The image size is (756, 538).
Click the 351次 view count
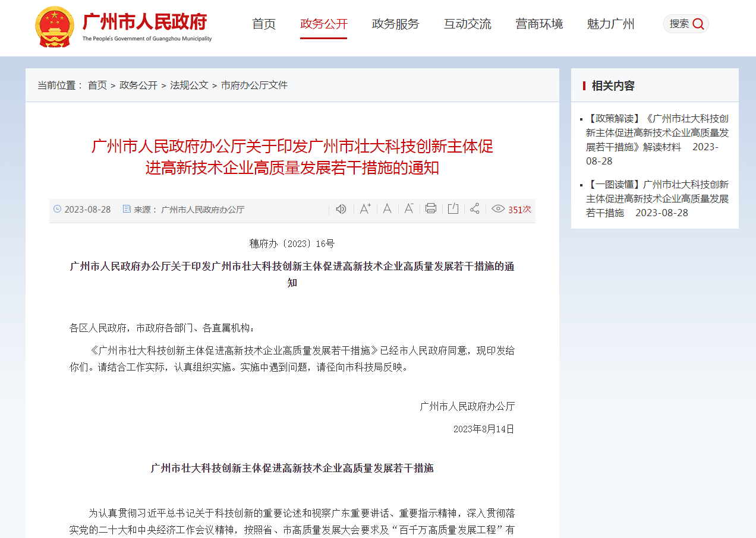(x=519, y=210)
